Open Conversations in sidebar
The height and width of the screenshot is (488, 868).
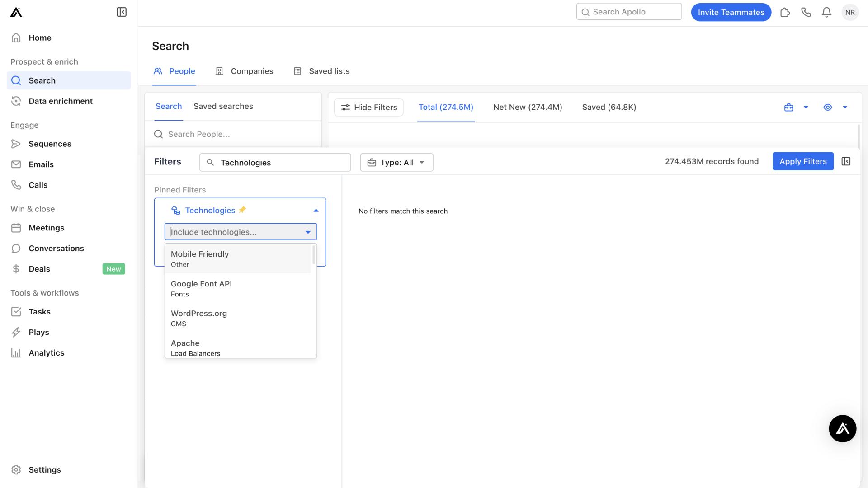(x=69, y=248)
